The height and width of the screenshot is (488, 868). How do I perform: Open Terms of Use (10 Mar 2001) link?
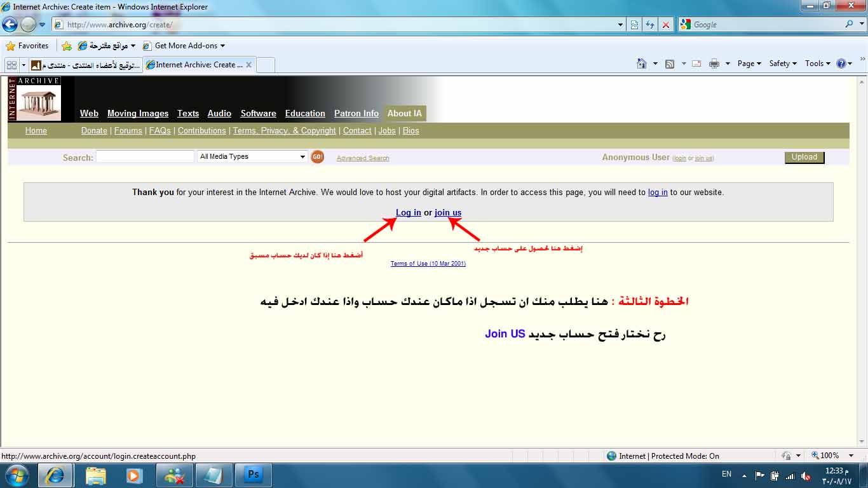(x=428, y=264)
